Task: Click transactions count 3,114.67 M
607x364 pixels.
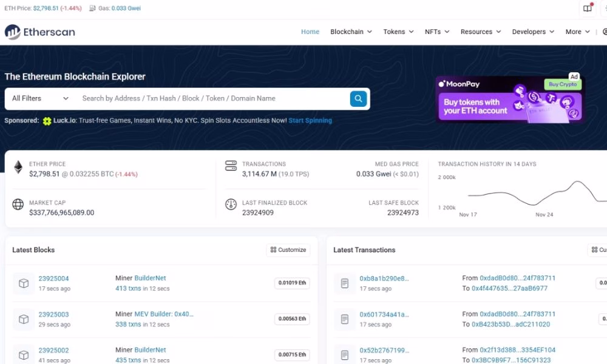Action: pyautogui.click(x=259, y=174)
